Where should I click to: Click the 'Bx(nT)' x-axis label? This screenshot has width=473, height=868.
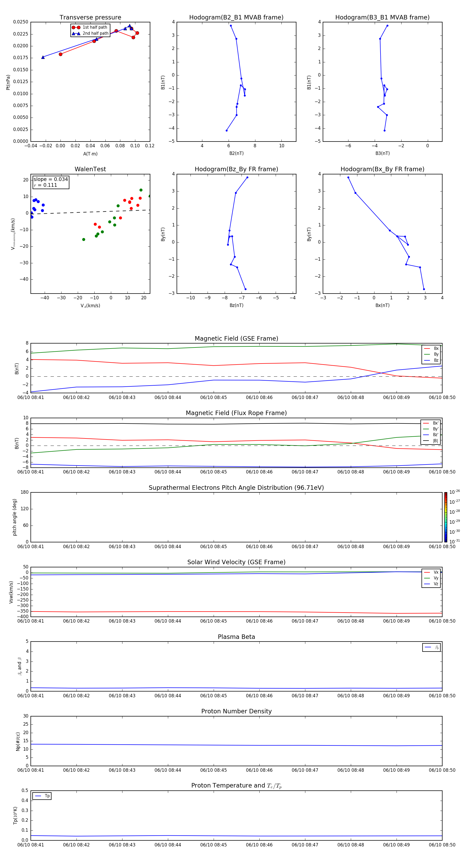coord(382,305)
